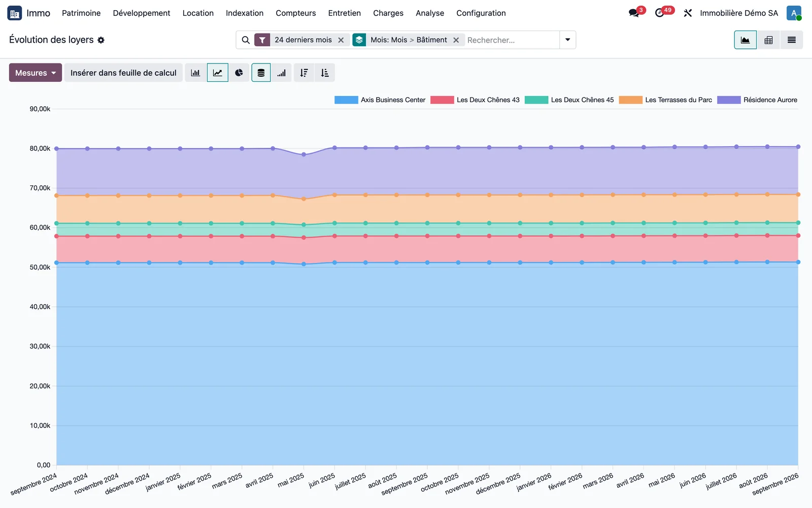Click the Évolution des loyers title
812x508 pixels.
click(x=51, y=40)
